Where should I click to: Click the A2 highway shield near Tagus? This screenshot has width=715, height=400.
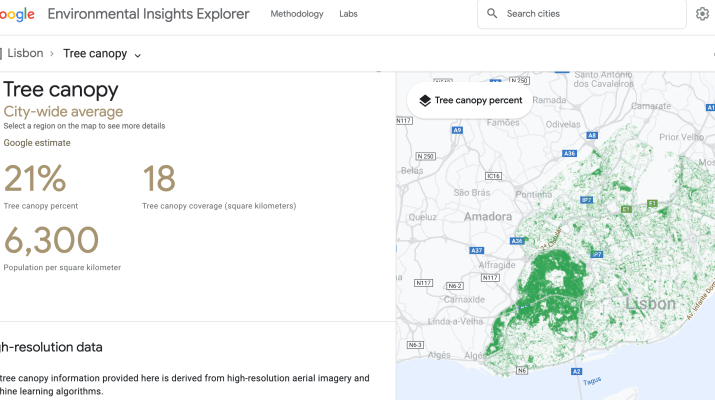coord(576,371)
